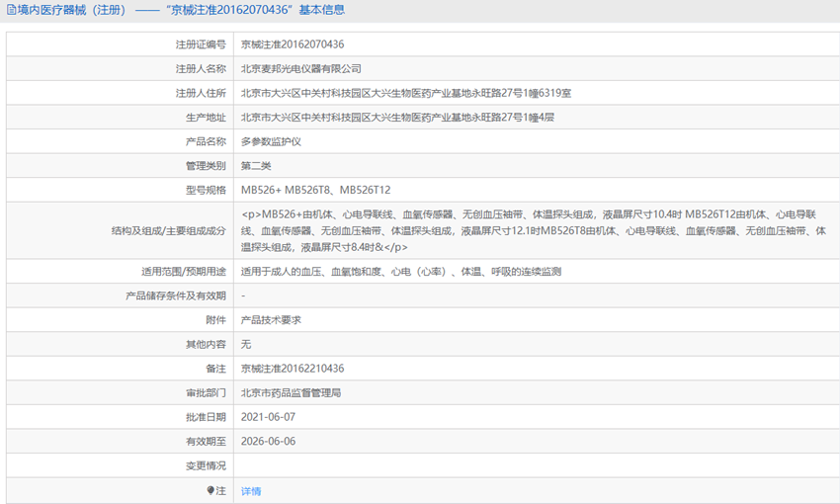Select registration number 京械注准20162070436 in first row

click(293, 44)
